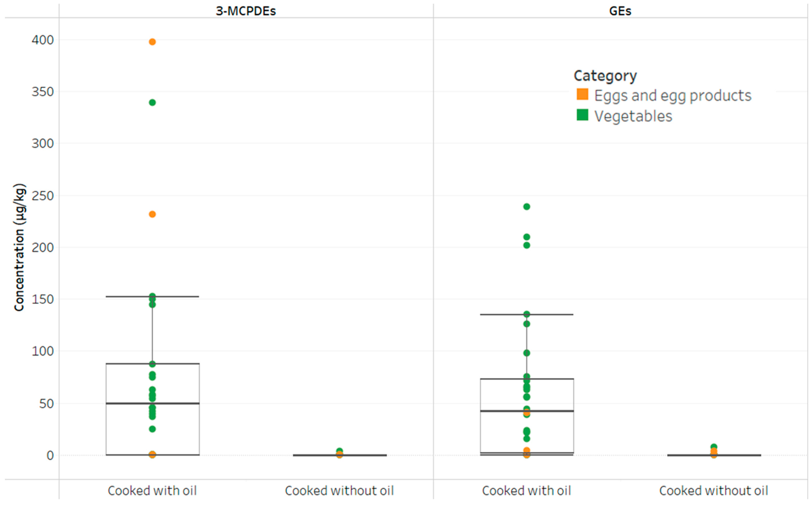This screenshot has height=505, width=812.
Task: Select the GEs panel header
Action: click(x=620, y=11)
